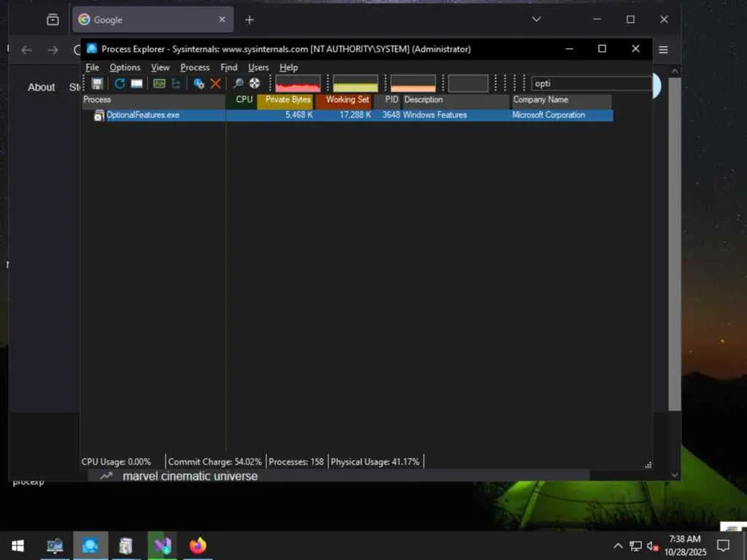Click the physical memory orange graph
Viewport: 747px width, 560px height.
click(413, 84)
